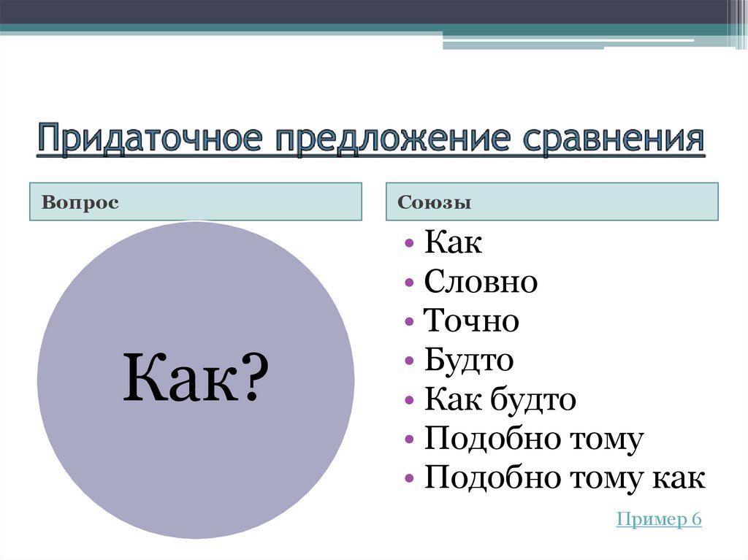Click the bullet marker next to "Точно"

(x=410, y=321)
